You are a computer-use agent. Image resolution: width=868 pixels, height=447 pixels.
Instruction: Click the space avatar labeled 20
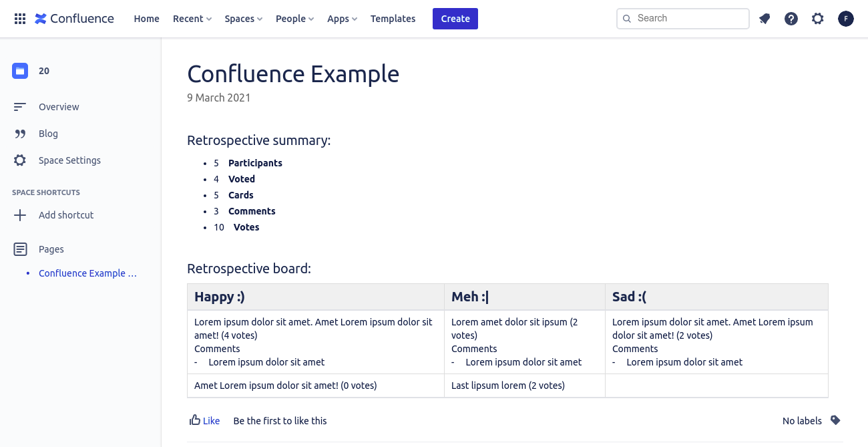[19, 70]
